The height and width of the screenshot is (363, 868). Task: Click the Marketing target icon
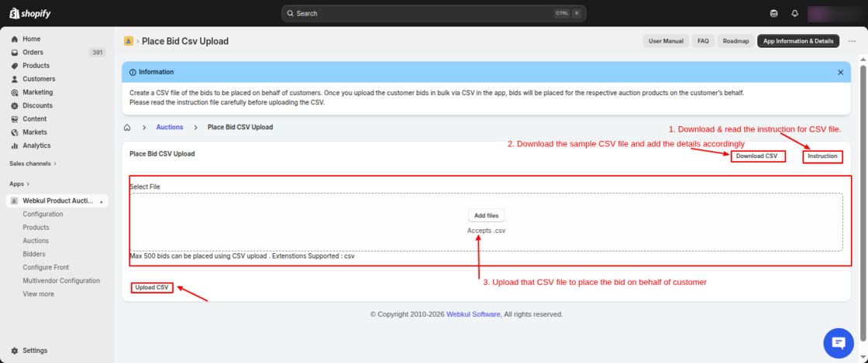pyautogui.click(x=15, y=92)
